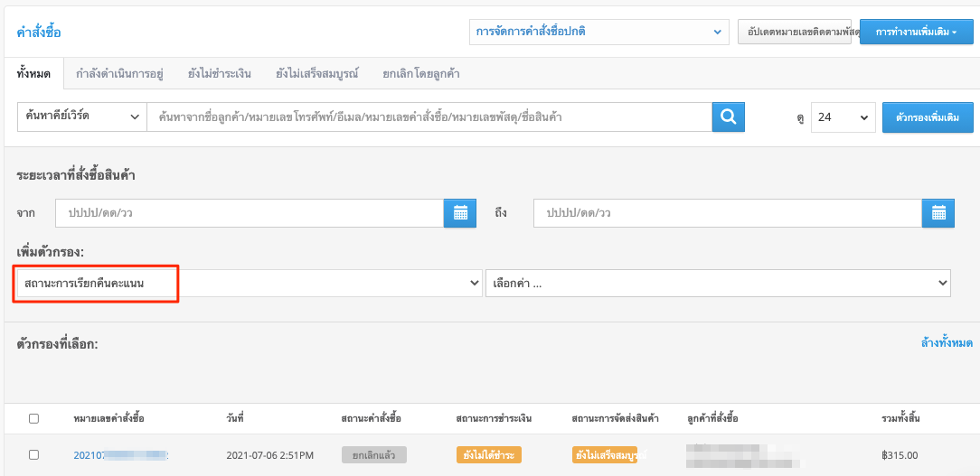Viewport: 980px width, 476px height.
Task: Click the ล้างทั้งหมด clear-all link
Action: 947,343
